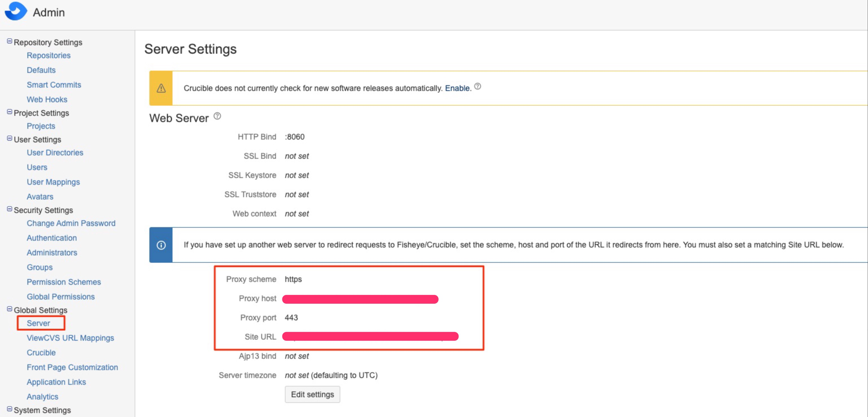Open User Directories settings
Viewport: 868px width, 417px height.
pyautogui.click(x=55, y=153)
